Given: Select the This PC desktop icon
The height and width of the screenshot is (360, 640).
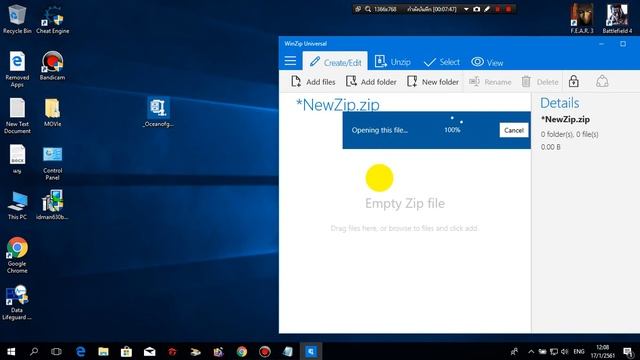Looking at the screenshot, I should click(x=17, y=205).
